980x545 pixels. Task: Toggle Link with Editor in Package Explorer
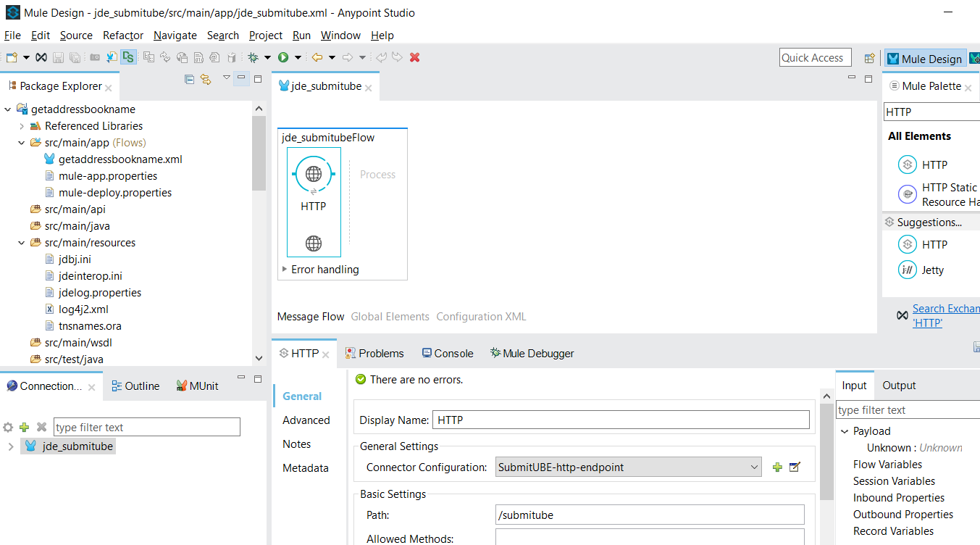206,79
